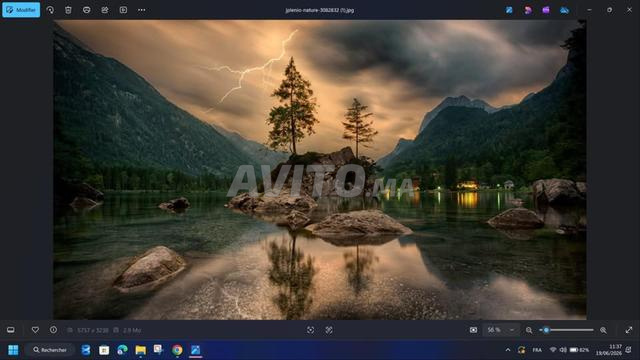Viewport: 640px width, 360px height.
Task: Open the pink Designer app icon
Action: coord(528,10)
